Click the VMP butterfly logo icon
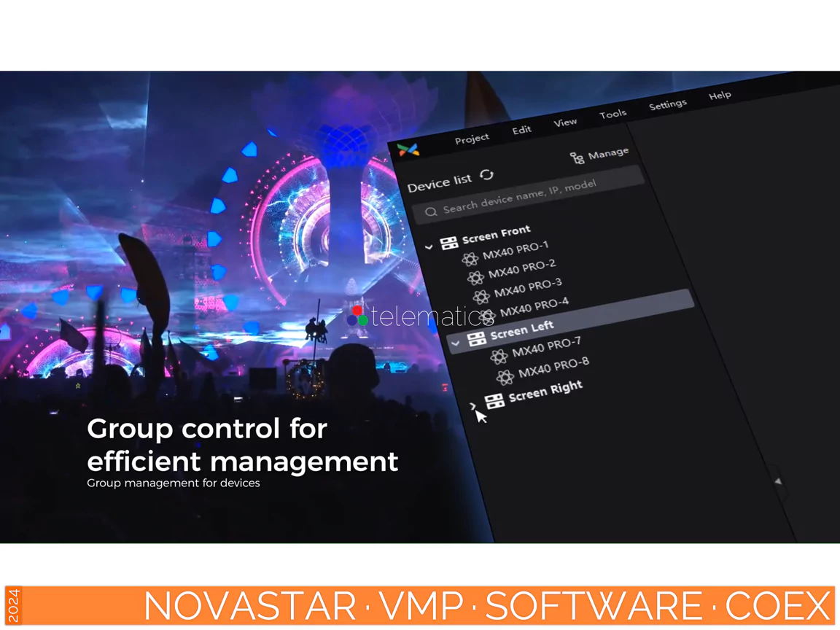Viewport: 840px width, 630px height. click(x=408, y=149)
